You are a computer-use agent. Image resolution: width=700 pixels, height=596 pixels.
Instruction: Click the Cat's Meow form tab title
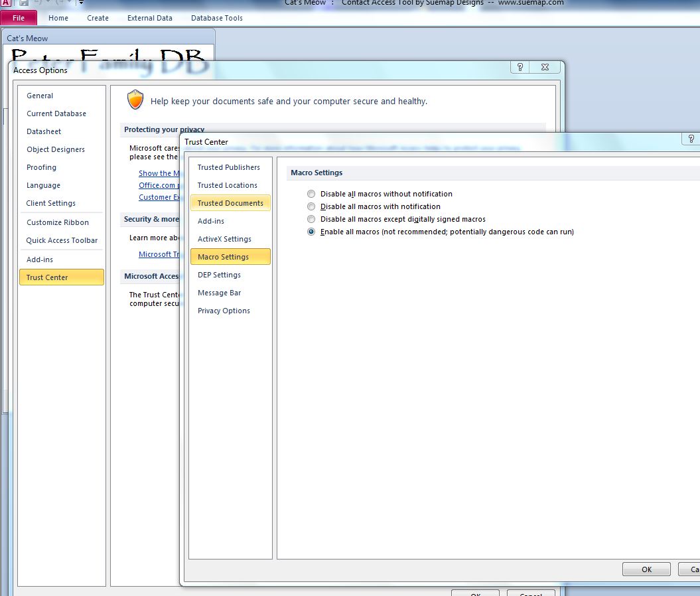coord(27,38)
